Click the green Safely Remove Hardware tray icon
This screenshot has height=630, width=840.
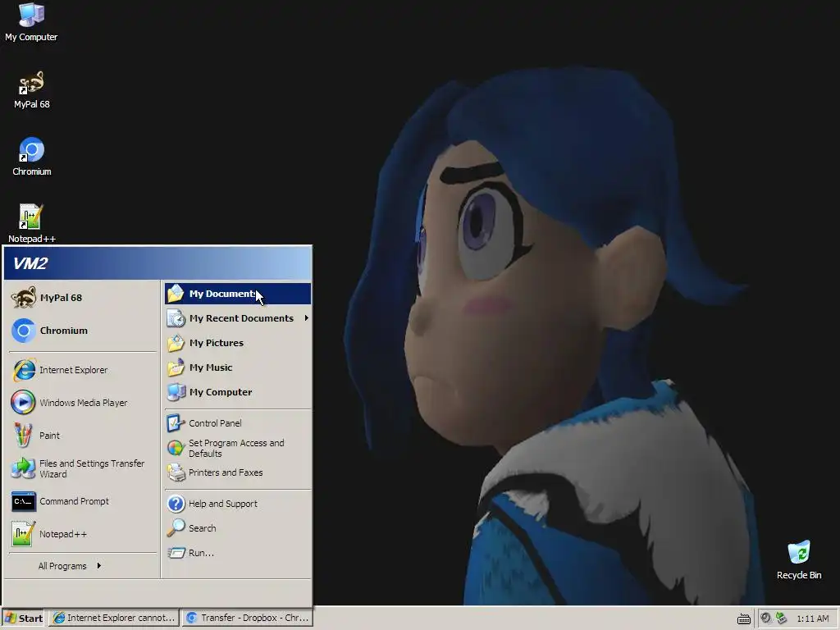(781, 619)
